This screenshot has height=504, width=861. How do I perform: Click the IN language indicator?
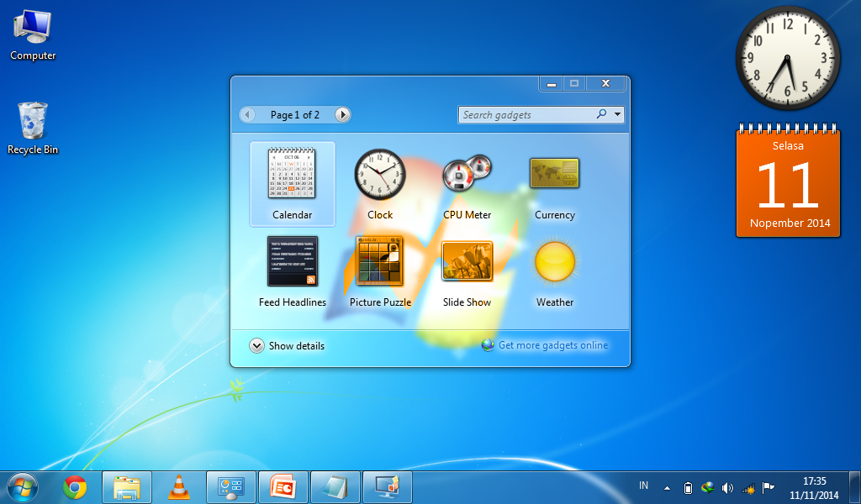(x=643, y=486)
